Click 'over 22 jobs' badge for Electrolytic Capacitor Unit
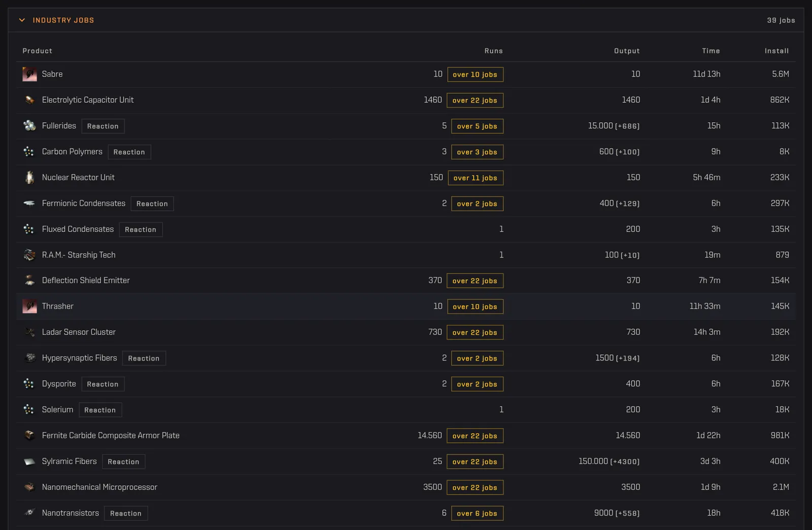The height and width of the screenshot is (530, 812). tap(475, 100)
